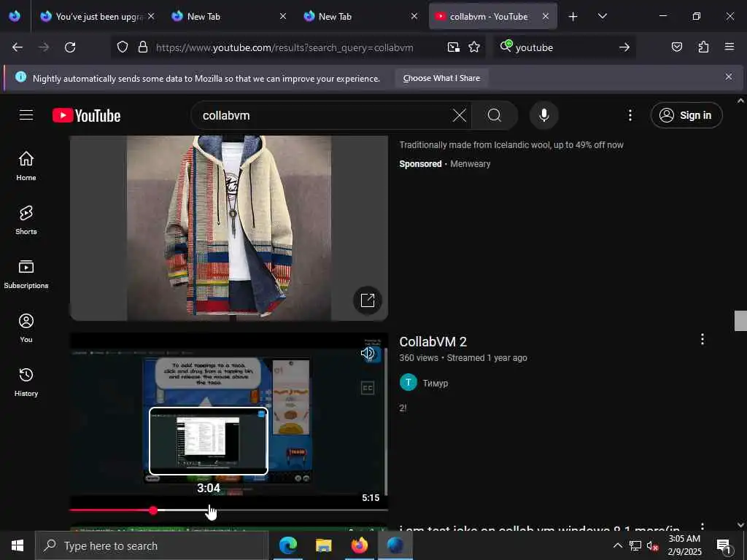Open the Firefox View pinned tab icon
This screenshot has height=560, width=747.
[x=15, y=16]
